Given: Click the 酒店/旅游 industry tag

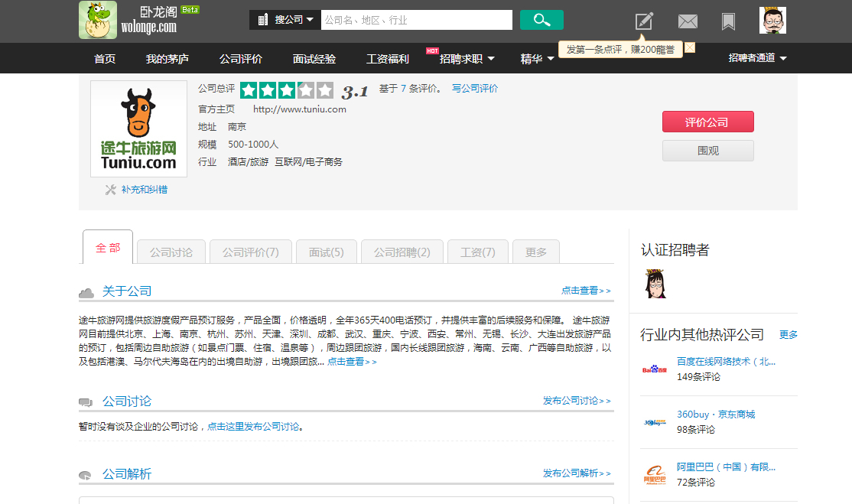Looking at the screenshot, I should 248,162.
